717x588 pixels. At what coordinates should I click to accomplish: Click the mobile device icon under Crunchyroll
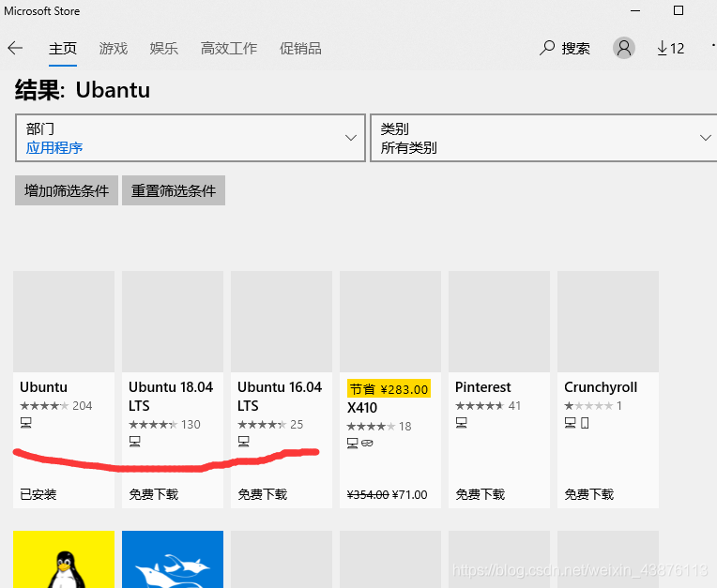pos(585,423)
